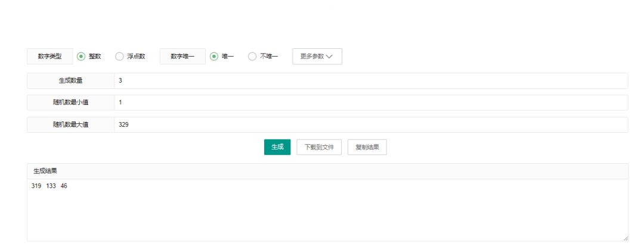Grab the results textarea resize handle
Image resolution: width=644 pixels, height=246 pixels.
tap(626, 238)
